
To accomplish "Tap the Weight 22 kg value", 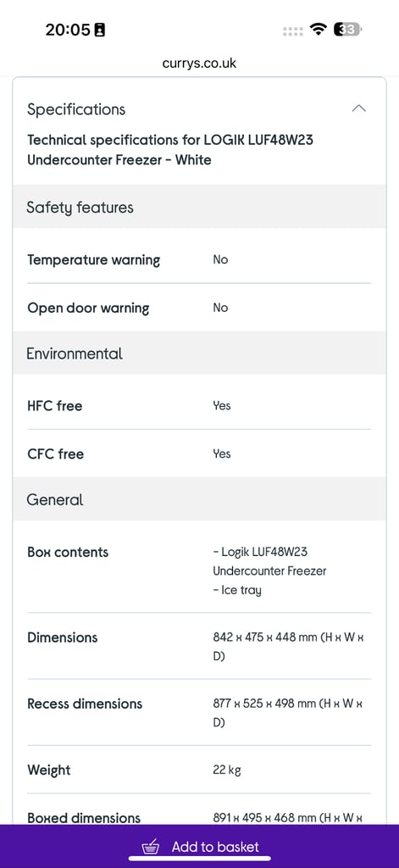I will coord(227,770).
